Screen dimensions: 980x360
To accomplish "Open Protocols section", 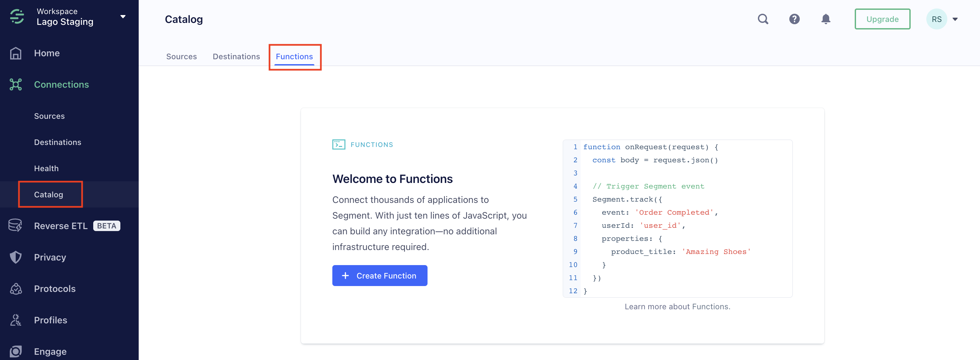I will click(55, 289).
